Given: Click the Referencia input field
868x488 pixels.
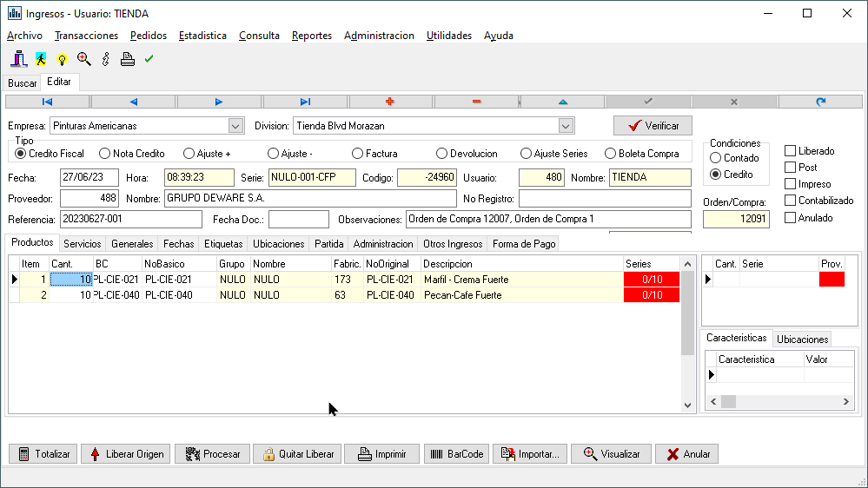Looking at the screenshot, I should pos(130,219).
